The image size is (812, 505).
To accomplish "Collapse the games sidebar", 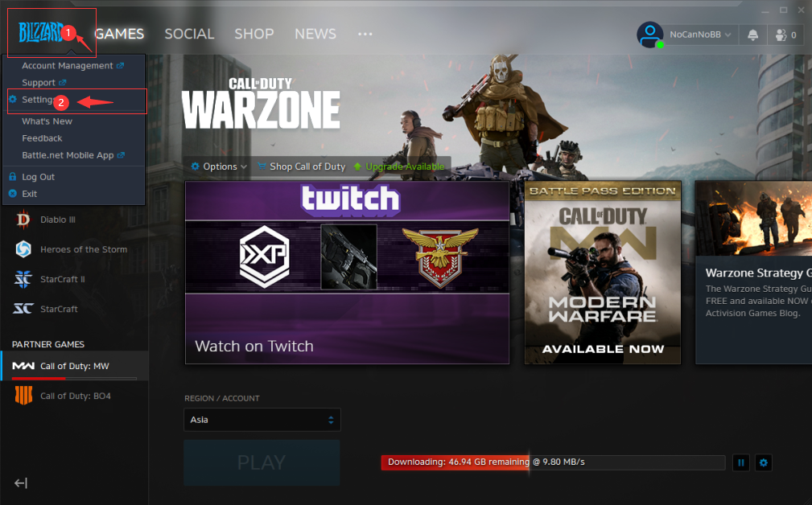I will (x=21, y=482).
